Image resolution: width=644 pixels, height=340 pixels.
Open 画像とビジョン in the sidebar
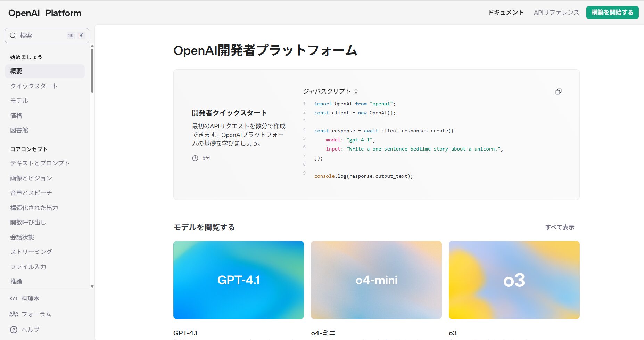(x=45, y=178)
